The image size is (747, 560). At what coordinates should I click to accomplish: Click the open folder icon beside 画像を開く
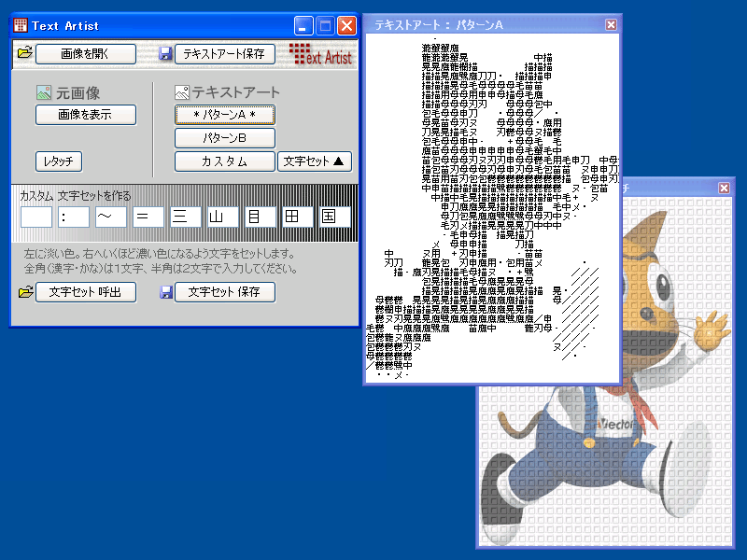pyautogui.click(x=25, y=52)
